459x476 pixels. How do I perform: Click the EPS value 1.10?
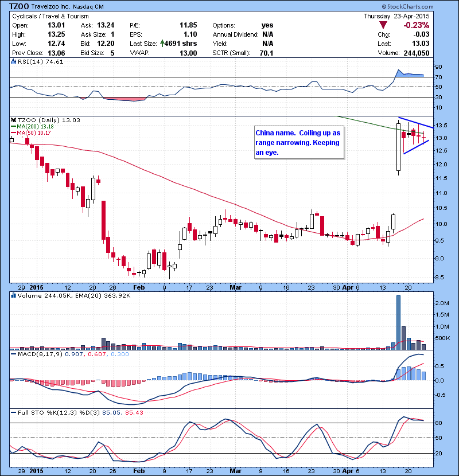[x=190, y=34]
